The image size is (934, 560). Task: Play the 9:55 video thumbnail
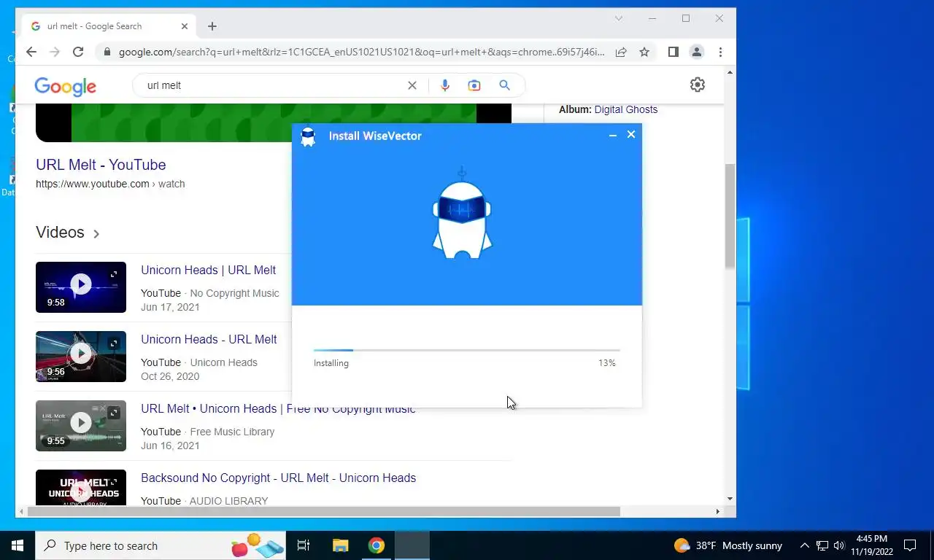(81, 426)
